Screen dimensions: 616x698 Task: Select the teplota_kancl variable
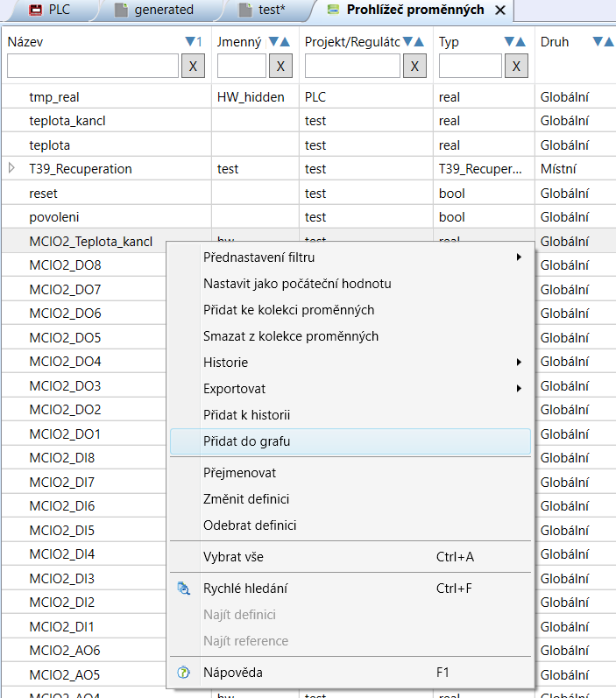pyautogui.click(x=67, y=121)
